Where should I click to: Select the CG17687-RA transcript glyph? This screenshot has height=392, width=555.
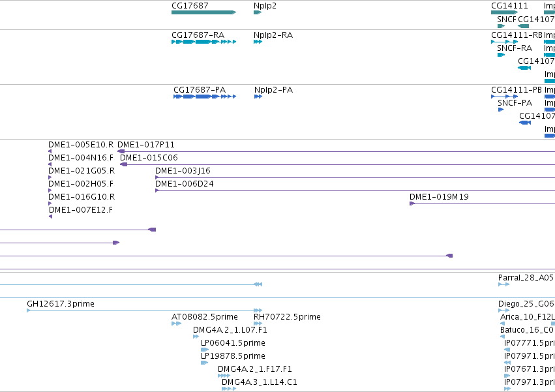point(203,42)
